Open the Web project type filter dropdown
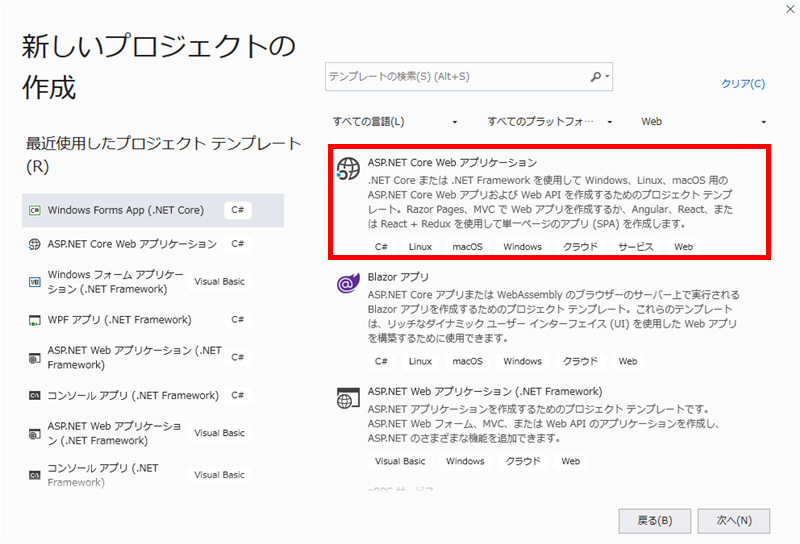800x544 pixels. click(703, 121)
